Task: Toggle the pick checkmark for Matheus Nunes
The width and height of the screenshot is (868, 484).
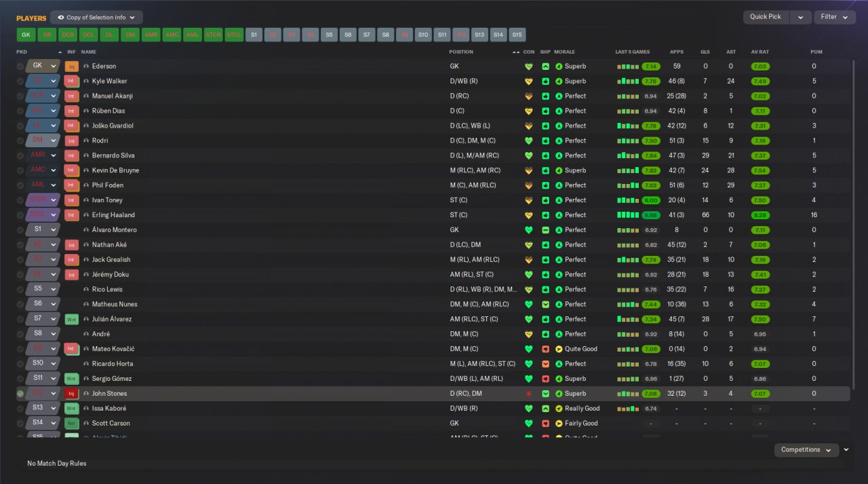Action: point(20,305)
